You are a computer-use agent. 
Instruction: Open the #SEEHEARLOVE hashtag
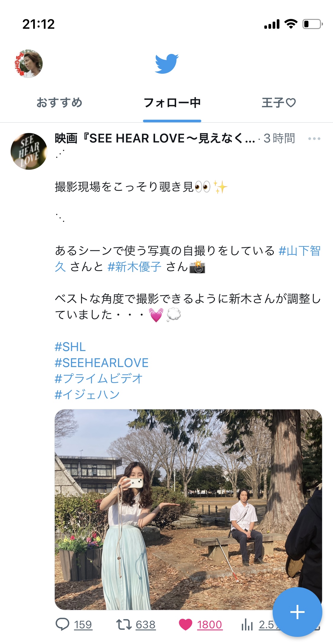click(102, 363)
